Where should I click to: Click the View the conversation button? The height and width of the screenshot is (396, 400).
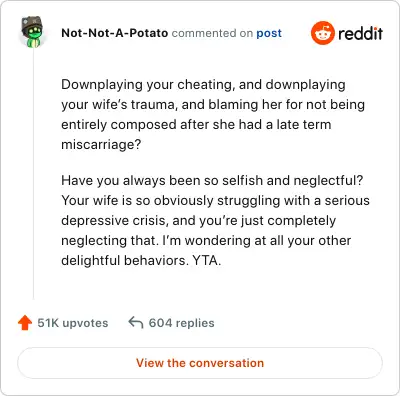pos(200,363)
